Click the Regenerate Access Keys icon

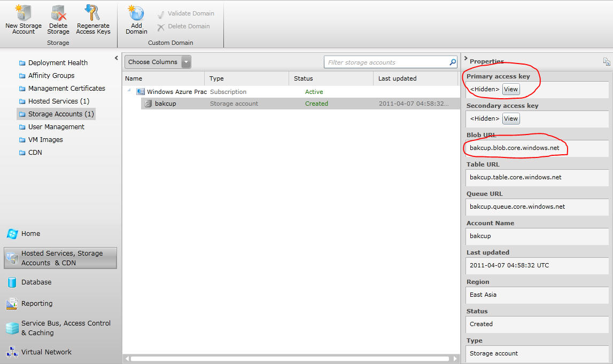click(x=92, y=13)
